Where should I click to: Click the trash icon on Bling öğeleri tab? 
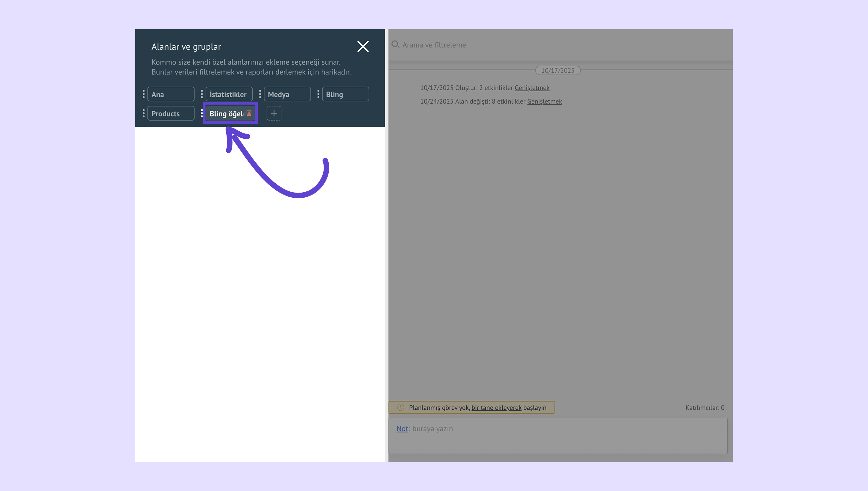[x=249, y=113]
